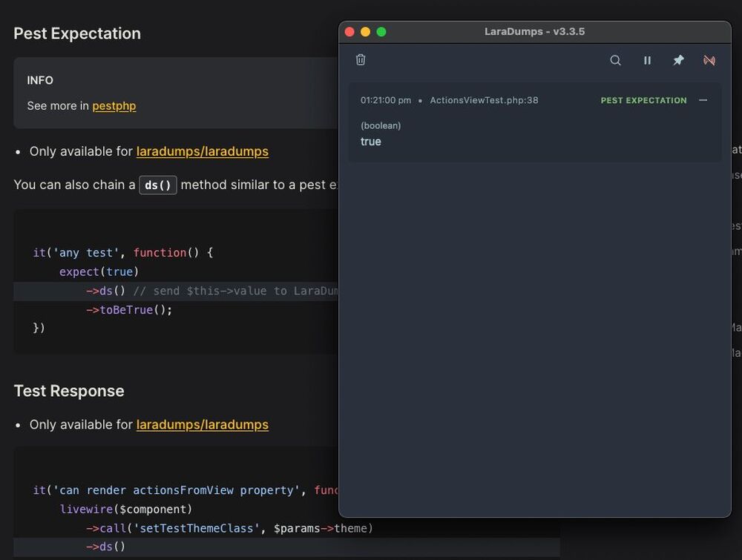Close the LaraDumps window

349,32
